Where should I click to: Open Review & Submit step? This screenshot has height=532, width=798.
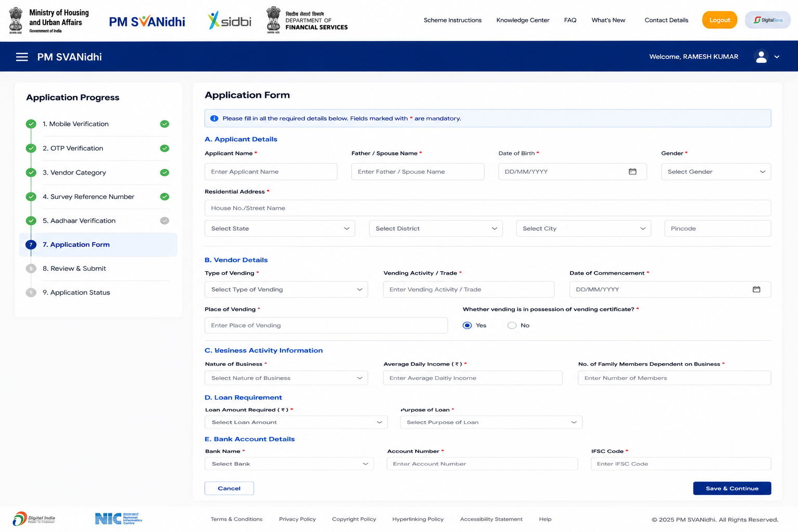[74, 269]
